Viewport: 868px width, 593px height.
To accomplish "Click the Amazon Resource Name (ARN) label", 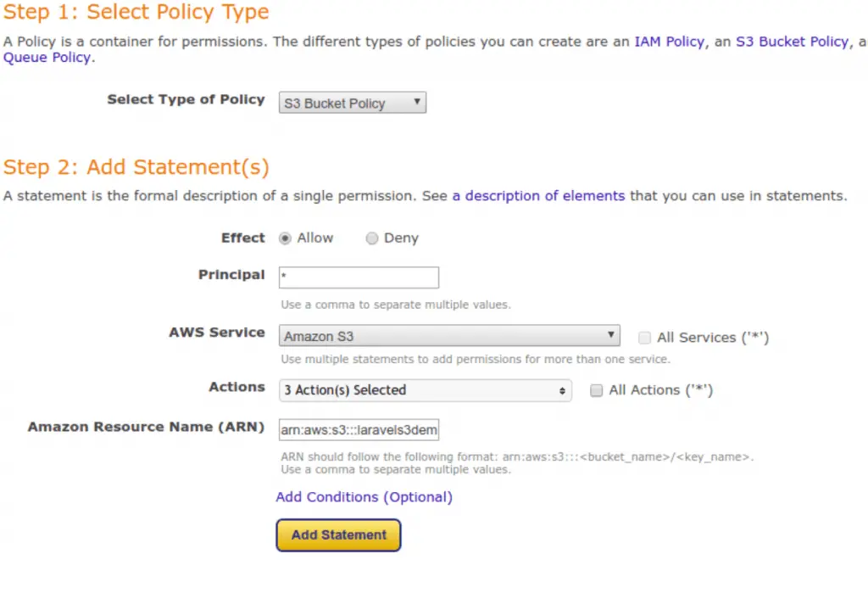I will point(146,427).
